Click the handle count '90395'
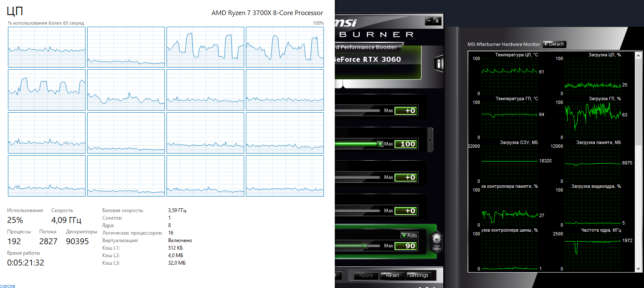The width and height of the screenshot is (644, 288). [x=78, y=241]
